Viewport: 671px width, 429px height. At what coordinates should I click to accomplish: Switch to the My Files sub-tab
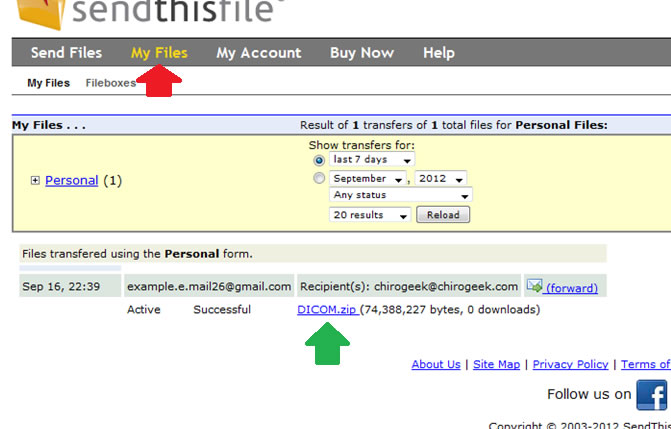(x=48, y=83)
